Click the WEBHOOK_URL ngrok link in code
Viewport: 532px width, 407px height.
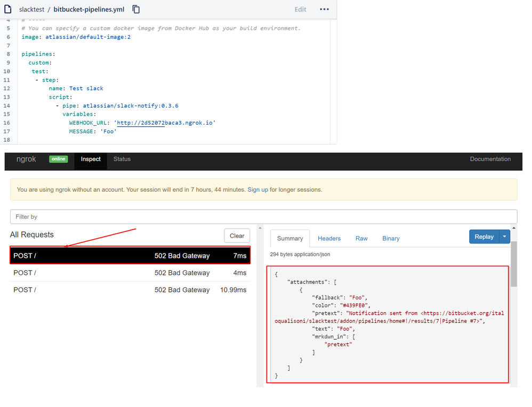pos(166,123)
